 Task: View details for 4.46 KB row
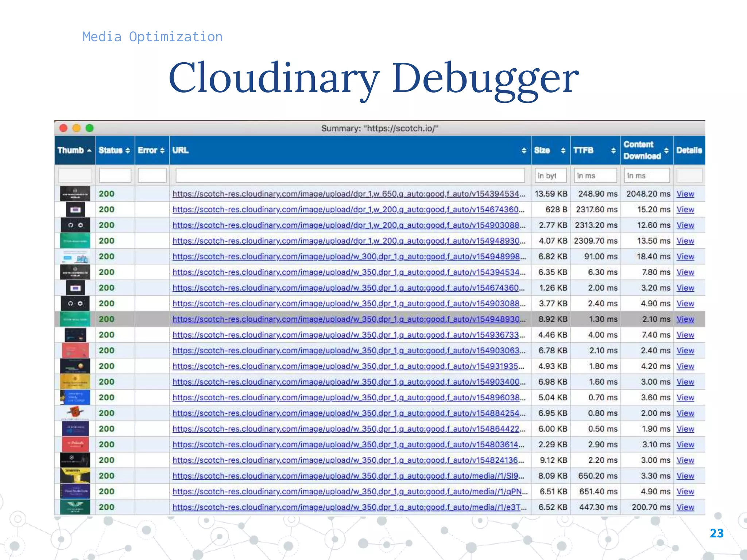click(x=685, y=335)
